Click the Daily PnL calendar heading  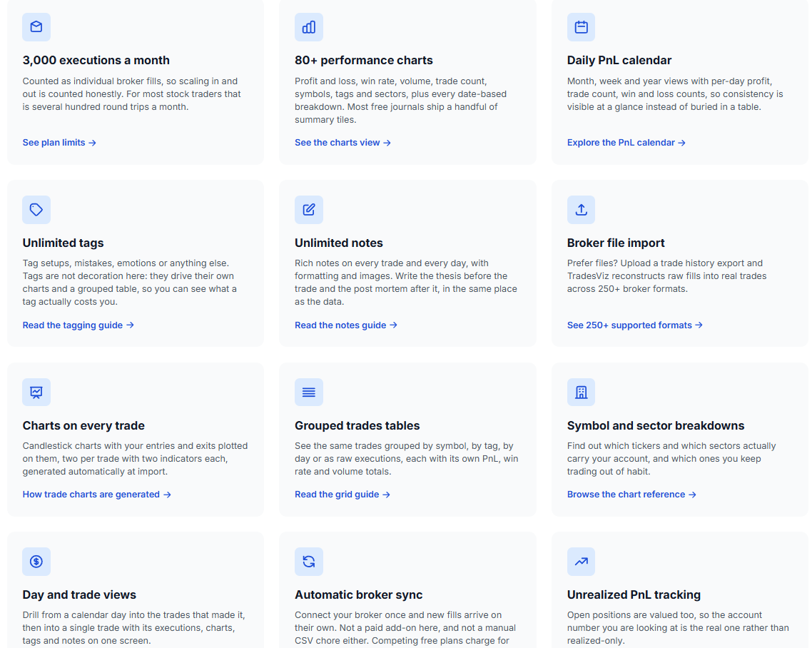pyautogui.click(x=619, y=60)
